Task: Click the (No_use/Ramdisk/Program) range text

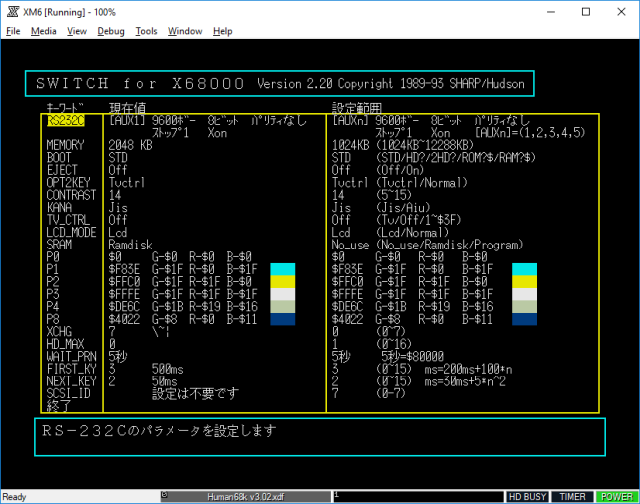Action: [449, 245]
